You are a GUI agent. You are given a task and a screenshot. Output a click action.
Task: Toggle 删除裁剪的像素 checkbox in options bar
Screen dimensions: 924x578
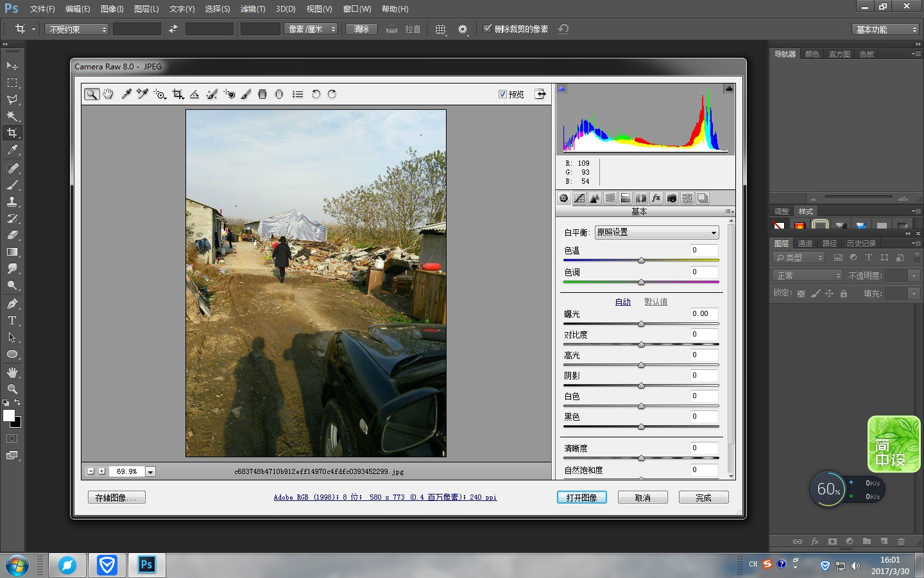point(488,29)
